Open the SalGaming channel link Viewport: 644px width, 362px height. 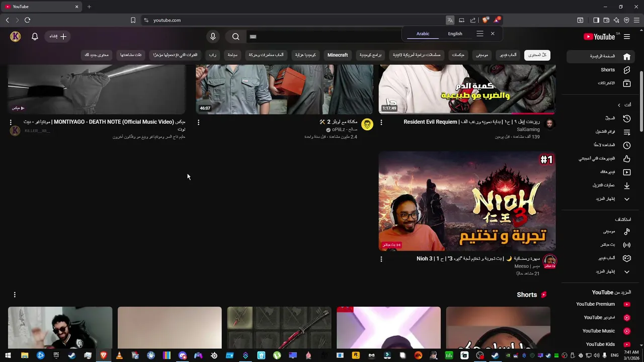(x=528, y=129)
